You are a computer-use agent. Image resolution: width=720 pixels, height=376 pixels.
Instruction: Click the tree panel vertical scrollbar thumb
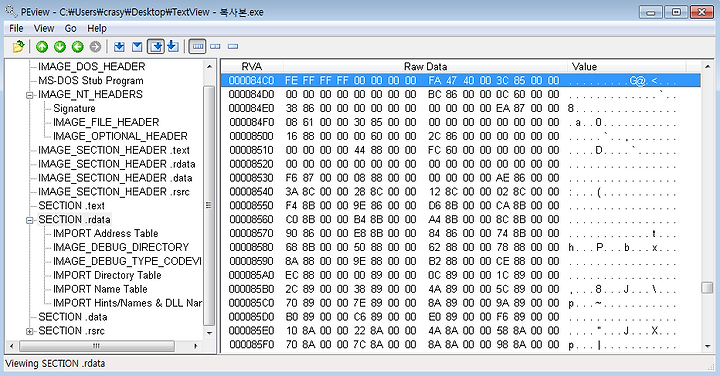pyautogui.click(x=209, y=206)
